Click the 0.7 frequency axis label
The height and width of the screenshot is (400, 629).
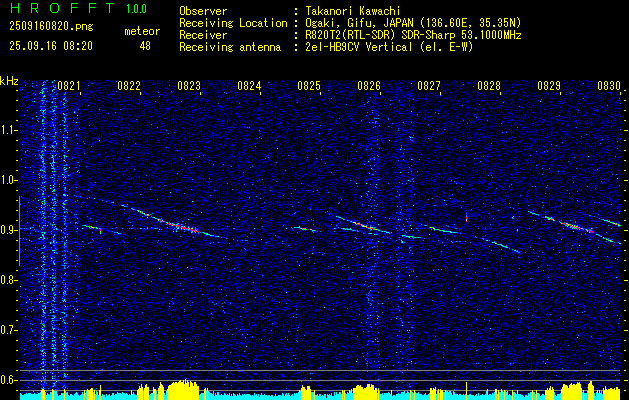pos(8,330)
